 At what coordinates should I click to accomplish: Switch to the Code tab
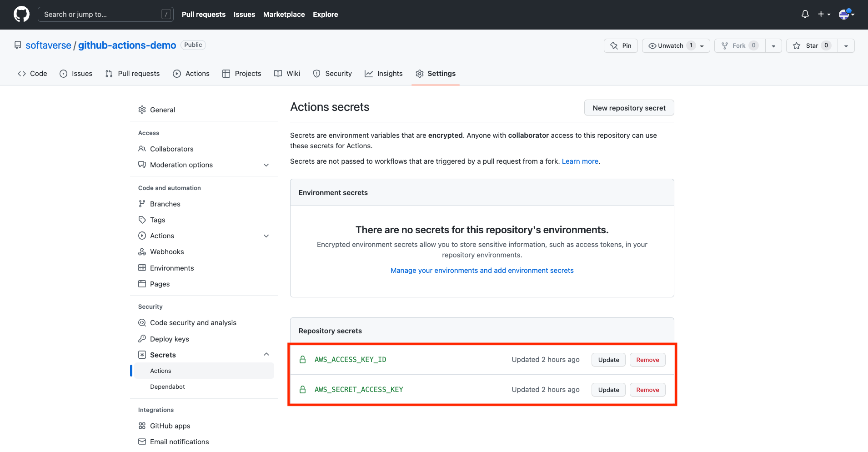click(32, 74)
